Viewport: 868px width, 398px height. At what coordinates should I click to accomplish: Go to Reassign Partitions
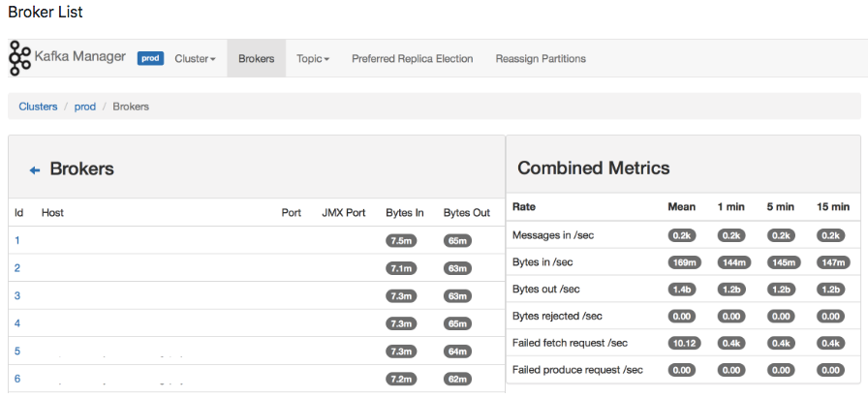pos(541,58)
